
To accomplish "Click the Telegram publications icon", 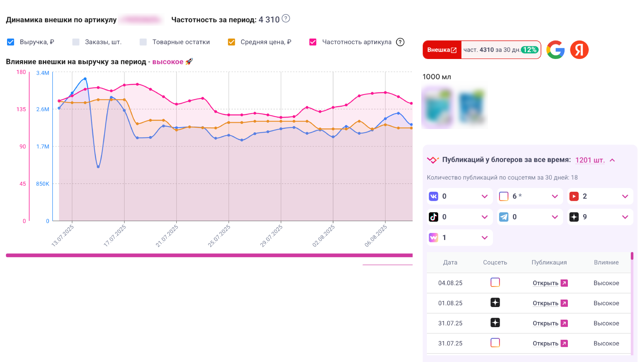I will [x=504, y=217].
